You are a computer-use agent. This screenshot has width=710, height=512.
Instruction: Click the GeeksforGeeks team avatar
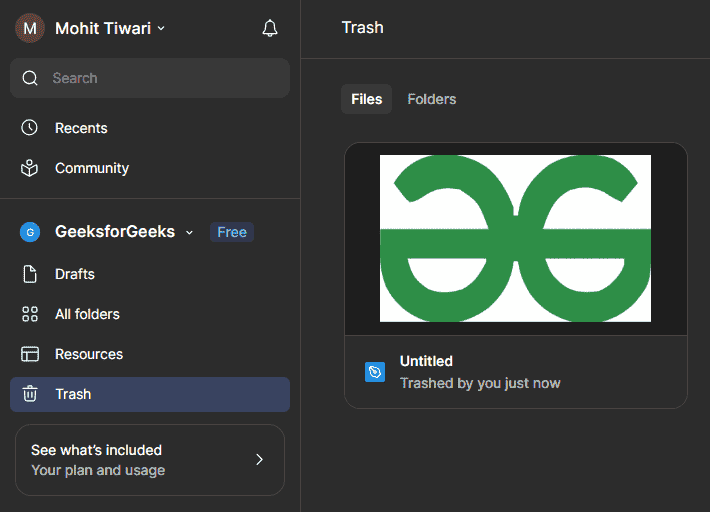coord(30,232)
